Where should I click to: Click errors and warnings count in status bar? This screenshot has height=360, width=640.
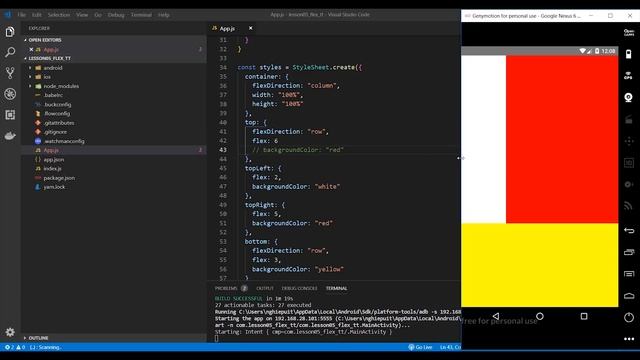tap(15, 347)
